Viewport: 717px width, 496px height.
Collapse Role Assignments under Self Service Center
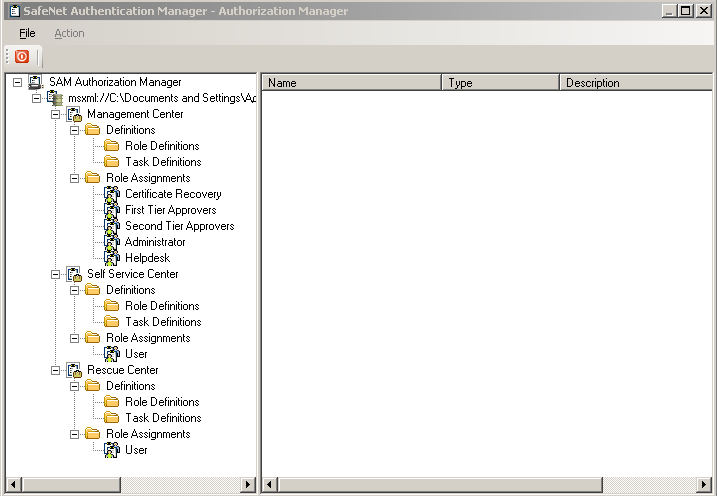(74, 338)
